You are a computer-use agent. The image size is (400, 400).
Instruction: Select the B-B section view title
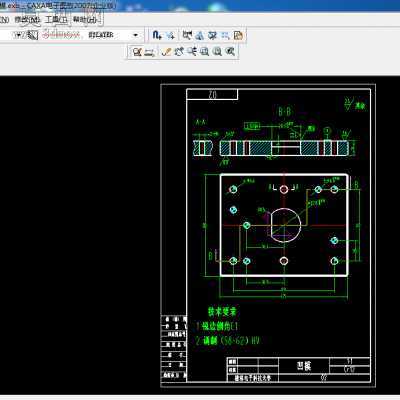(x=284, y=112)
